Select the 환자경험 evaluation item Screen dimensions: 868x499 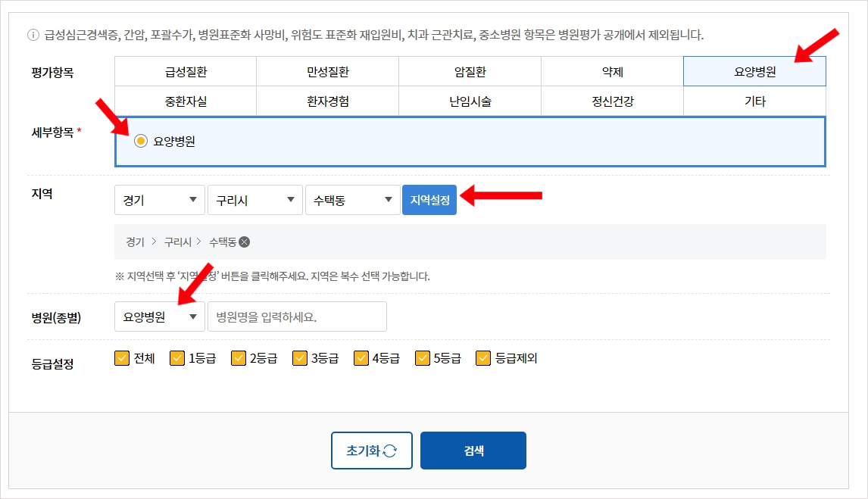point(328,99)
